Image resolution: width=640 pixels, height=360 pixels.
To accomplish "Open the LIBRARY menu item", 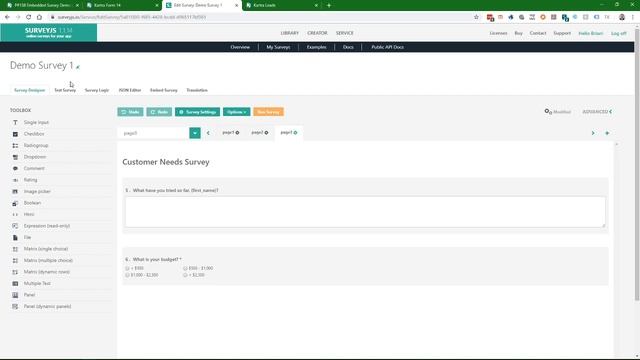I will (x=289, y=33).
